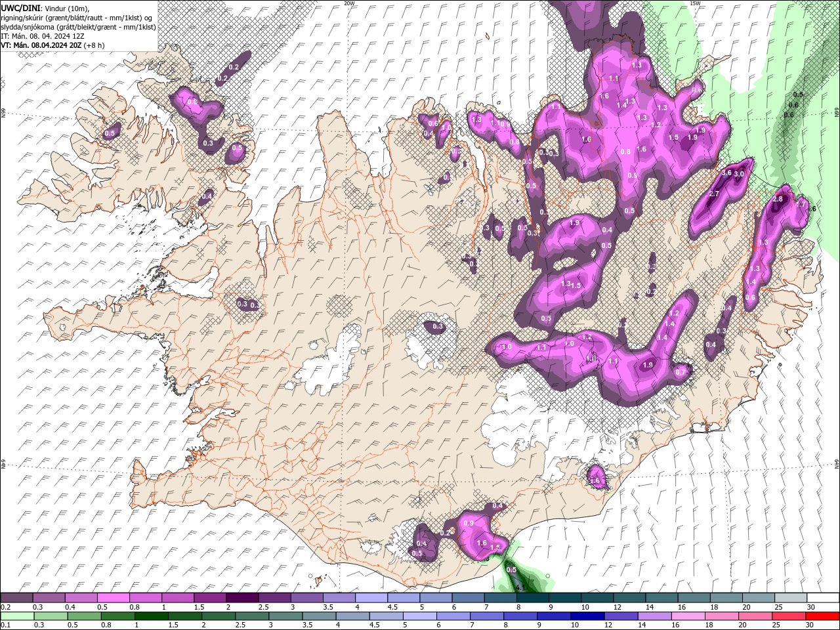Click the '2.7' precipitation value on the map
The height and width of the screenshot is (630, 840).
[715, 194]
